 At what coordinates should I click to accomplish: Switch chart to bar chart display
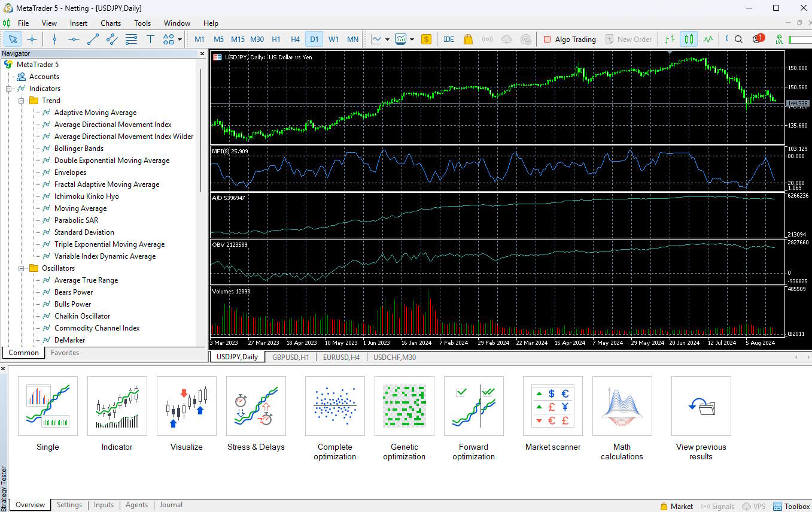[670, 40]
